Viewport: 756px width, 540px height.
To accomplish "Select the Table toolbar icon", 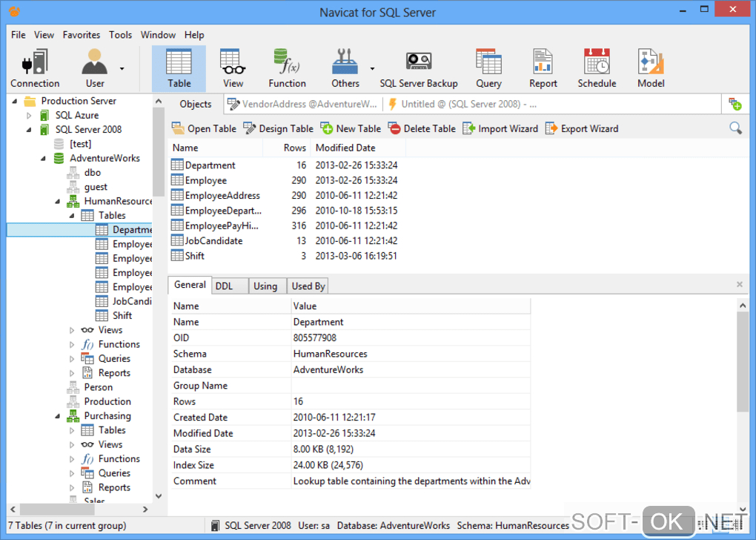I will tap(179, 68).
